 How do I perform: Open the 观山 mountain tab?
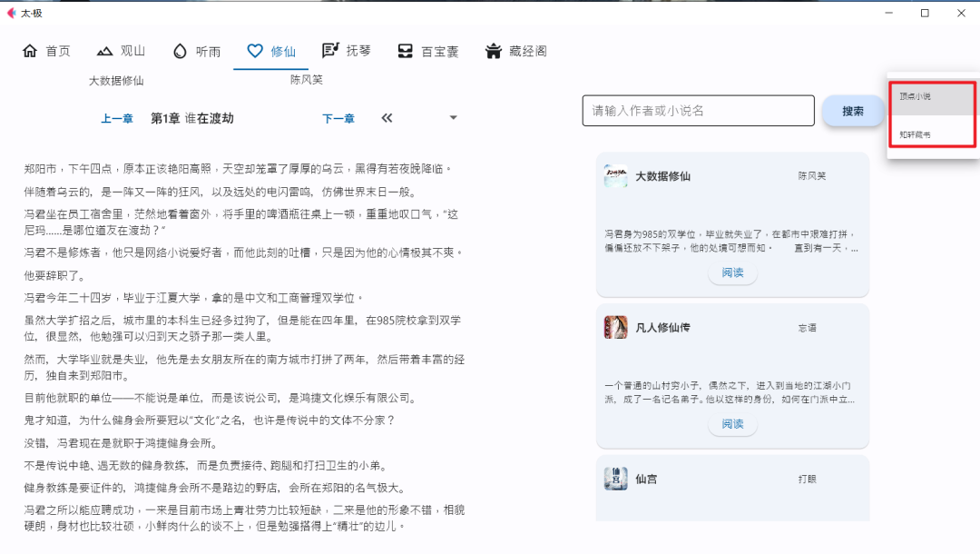121,51
